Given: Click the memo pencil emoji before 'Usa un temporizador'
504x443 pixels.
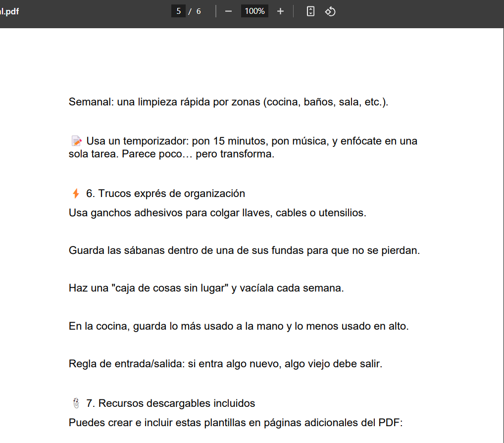Looking at the screenshot, I should coord(76,142).
